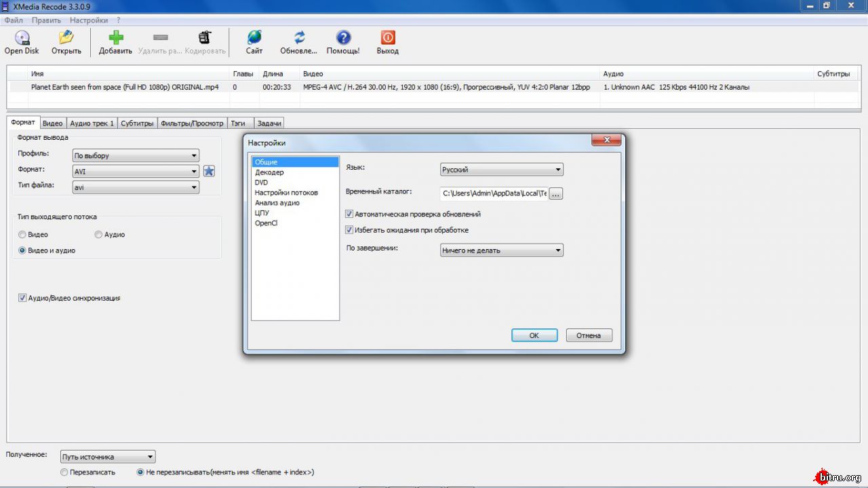Select Декодер in settings list
Viewport: 868px width, 488px height.
[x=295, y=172]
